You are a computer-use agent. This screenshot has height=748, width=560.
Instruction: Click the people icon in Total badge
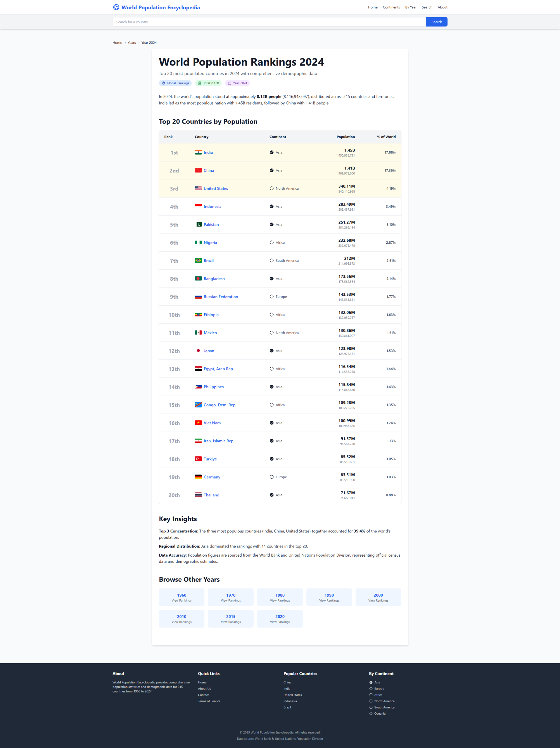[x=200, y=83]
